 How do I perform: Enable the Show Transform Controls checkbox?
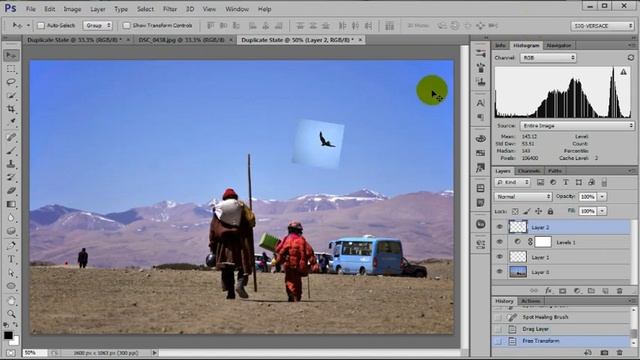127,25
